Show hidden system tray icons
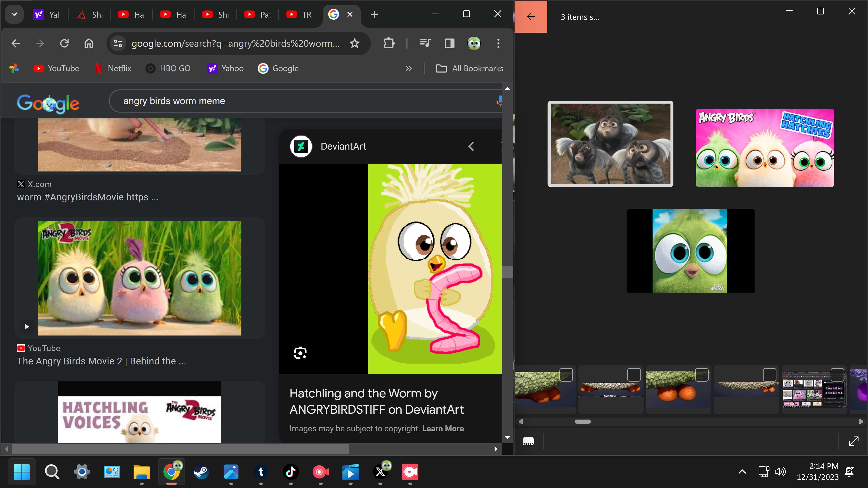This screenshot has height=488, width=868. point(742,472)
